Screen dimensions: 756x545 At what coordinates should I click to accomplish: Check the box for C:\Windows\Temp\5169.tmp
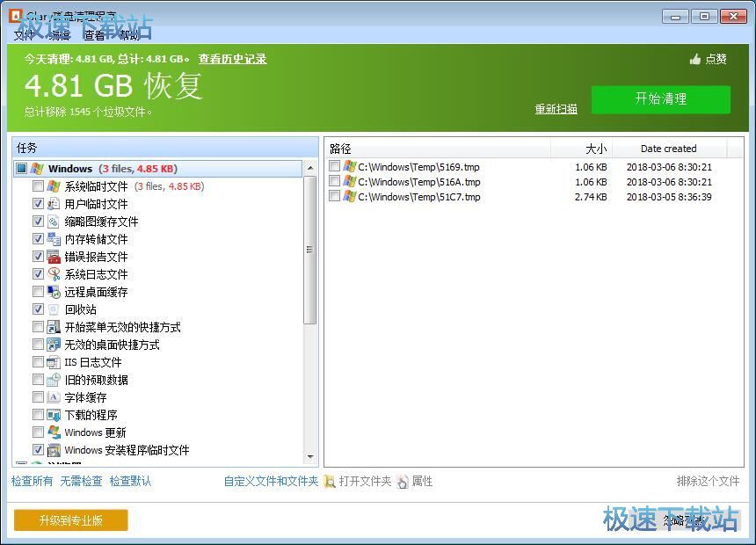click(x=334, y=166)
